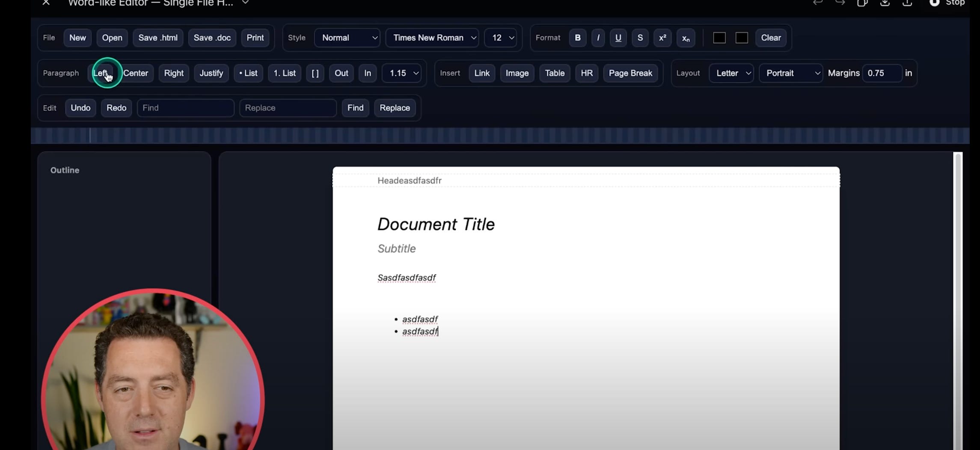Image resolution: width=980 pixels, height=450 pixels.
Task: Print the document
Action: [255, 38]
